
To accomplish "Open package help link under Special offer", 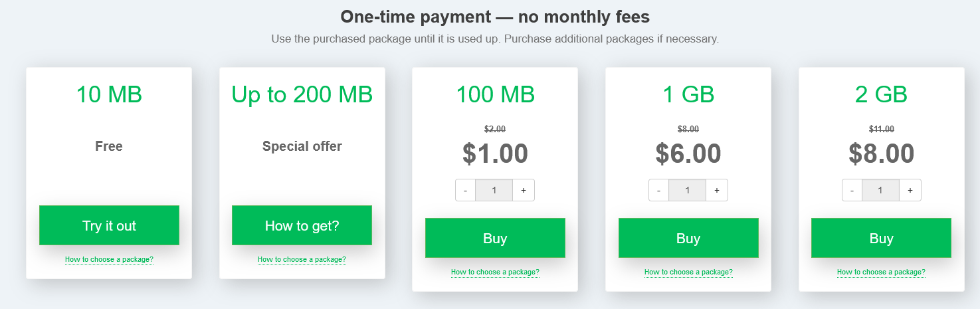I will click(302, 259).
